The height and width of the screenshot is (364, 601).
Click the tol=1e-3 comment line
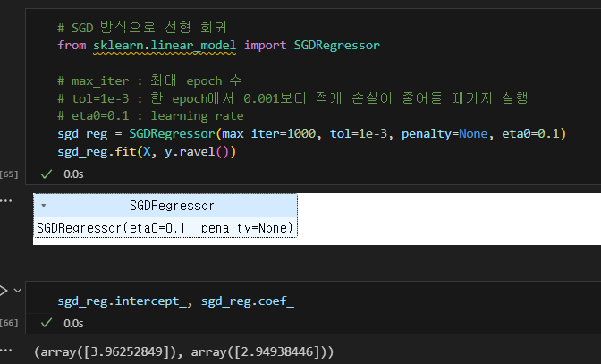coord(292,98)
